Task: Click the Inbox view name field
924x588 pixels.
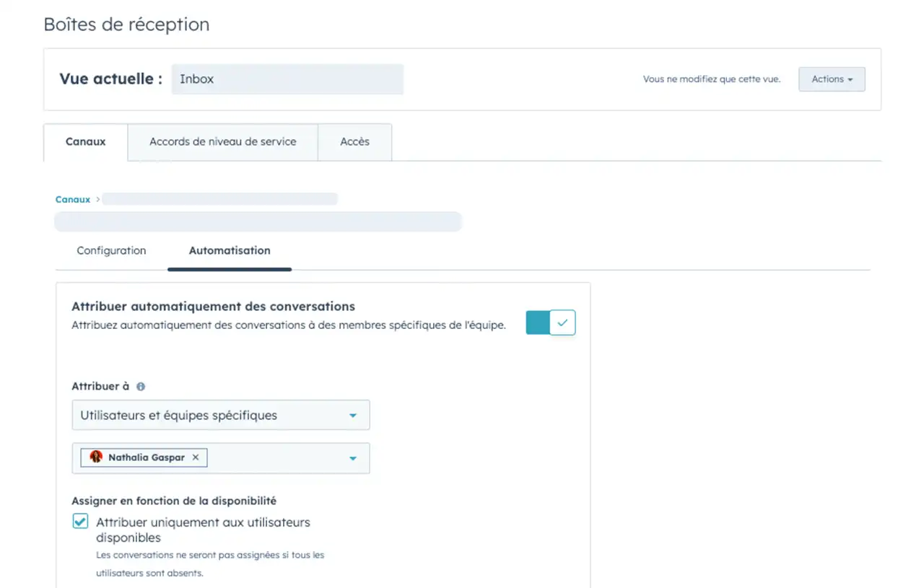Action: tap(287, 79)
